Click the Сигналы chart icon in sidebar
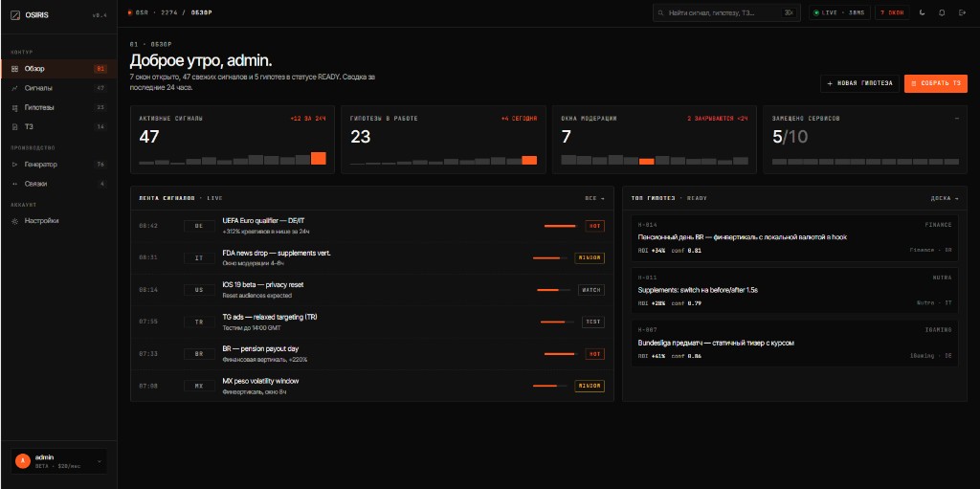Screen dimensions: 980x489 pyautogui.click(x=15, y=88)
